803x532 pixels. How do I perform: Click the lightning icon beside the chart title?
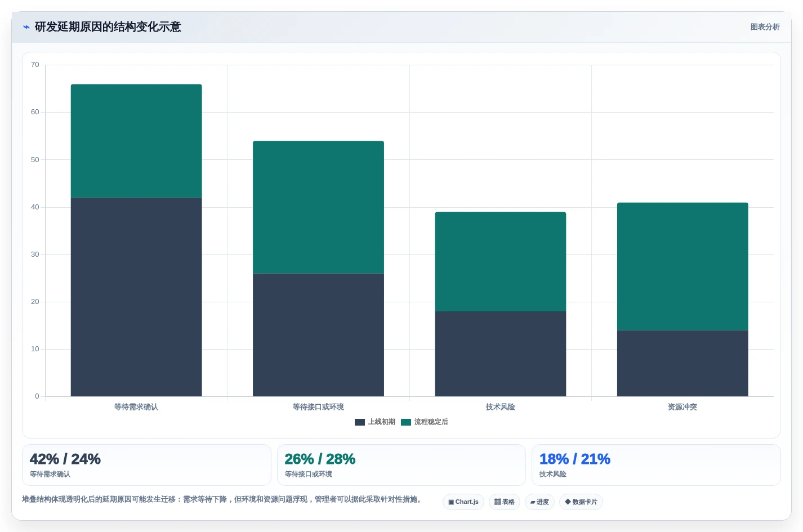(x=26, y=27)
